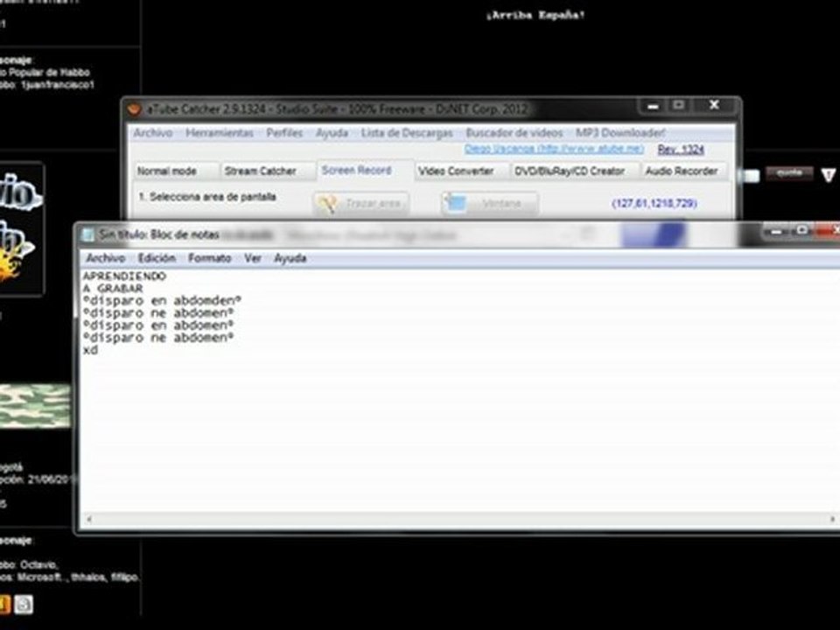The image size is (840, 630).
Task: Click the 'disparo en abdomden' text line
Action: [x=163, y=301]
